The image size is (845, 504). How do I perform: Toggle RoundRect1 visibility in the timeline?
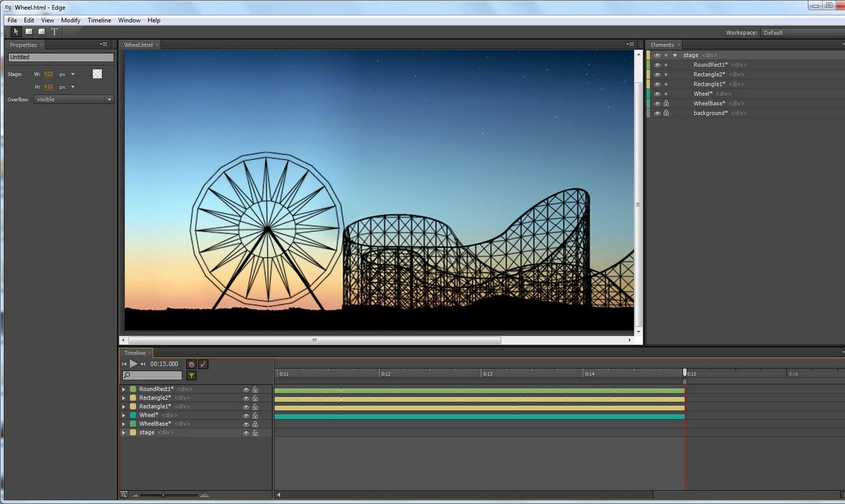(x=246, y=389)
